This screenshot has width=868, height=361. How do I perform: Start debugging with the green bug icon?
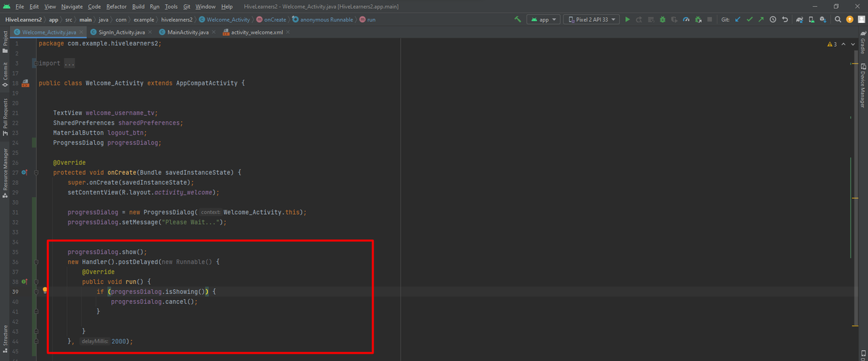[663, 20]
